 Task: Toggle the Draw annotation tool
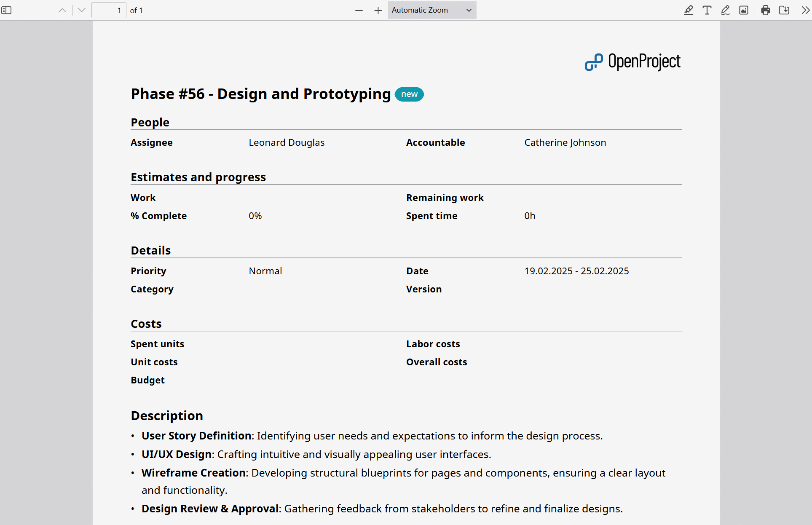(x=725, y=10)
